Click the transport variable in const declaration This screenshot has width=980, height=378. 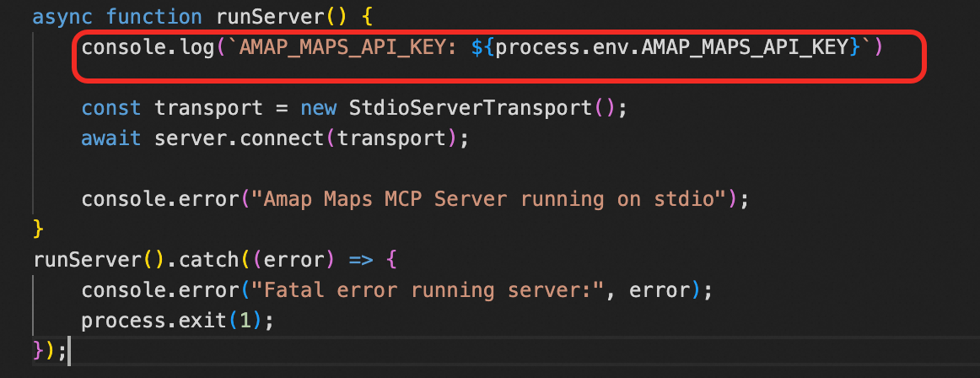(203, 109)
